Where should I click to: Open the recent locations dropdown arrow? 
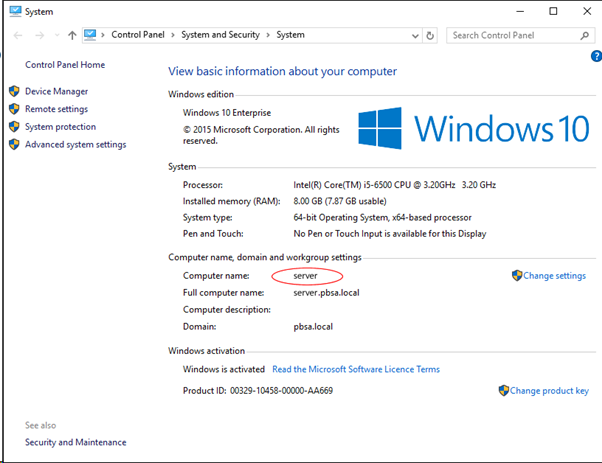55,35
